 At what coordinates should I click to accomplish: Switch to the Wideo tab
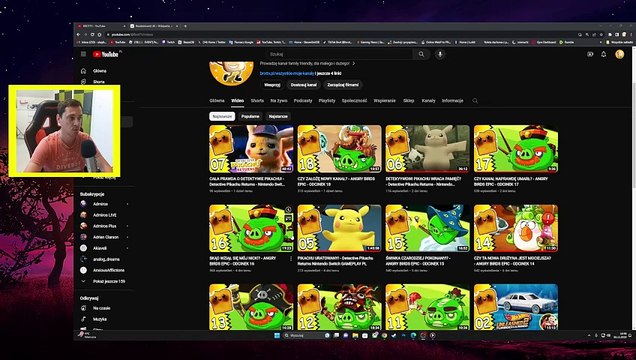[x=237, y=101]
